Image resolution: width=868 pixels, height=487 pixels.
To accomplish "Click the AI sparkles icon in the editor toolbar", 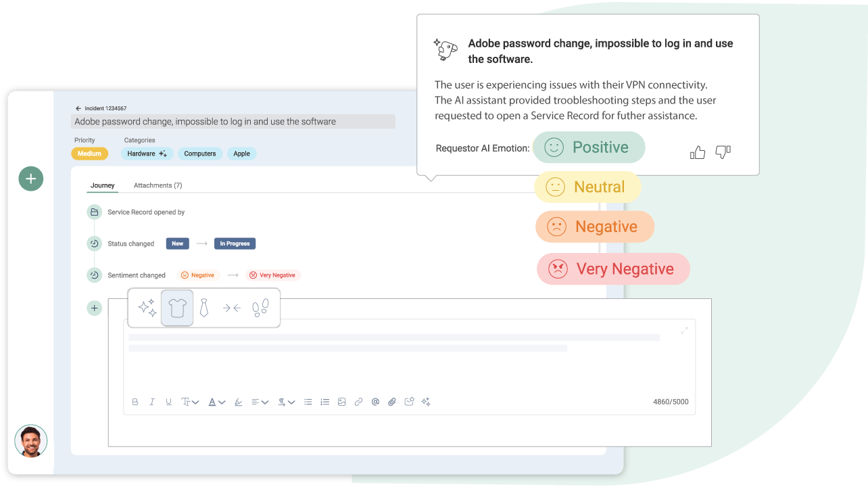I will (x=426, y=402).
